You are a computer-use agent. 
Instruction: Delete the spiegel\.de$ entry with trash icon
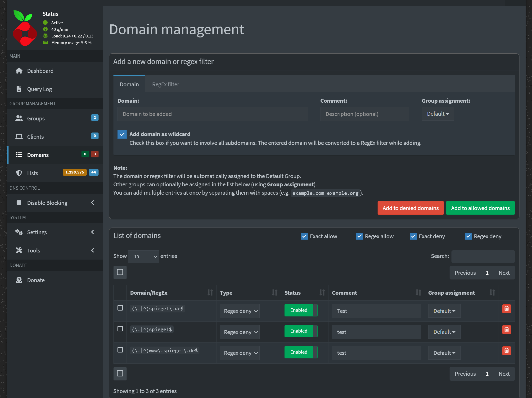click(506, 309)
